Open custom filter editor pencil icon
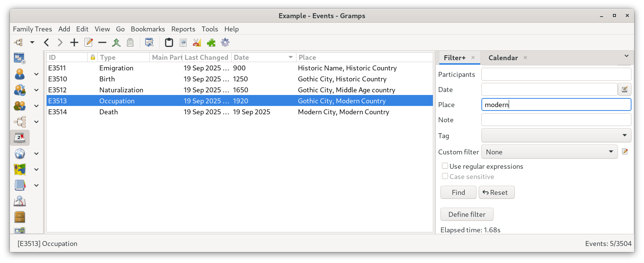644x263 pixels. pos(625,152)
